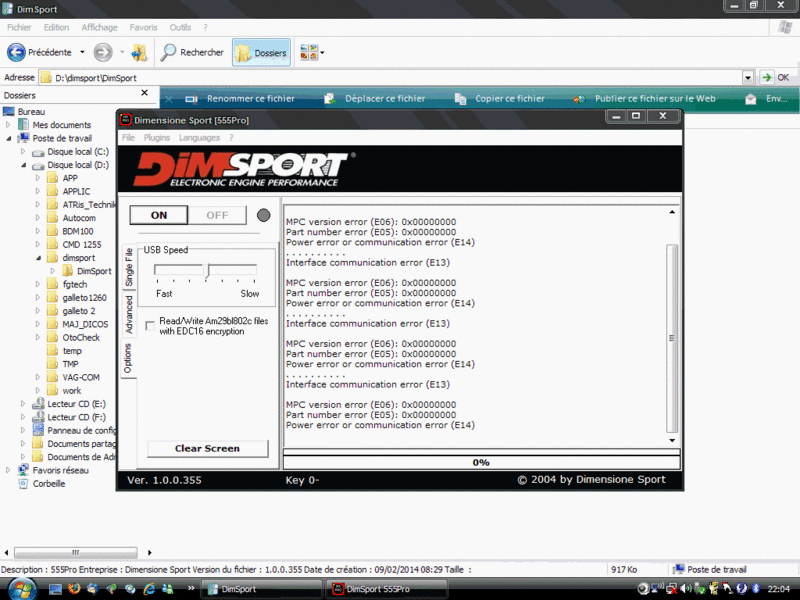Enable Read/Write Am29bl802c EDC16 encryption checkbox
800x600 pixels.
[150, 326]
